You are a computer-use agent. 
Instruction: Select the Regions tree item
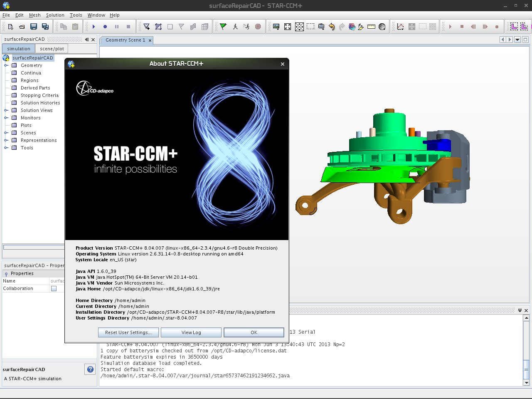click(30, 80)
